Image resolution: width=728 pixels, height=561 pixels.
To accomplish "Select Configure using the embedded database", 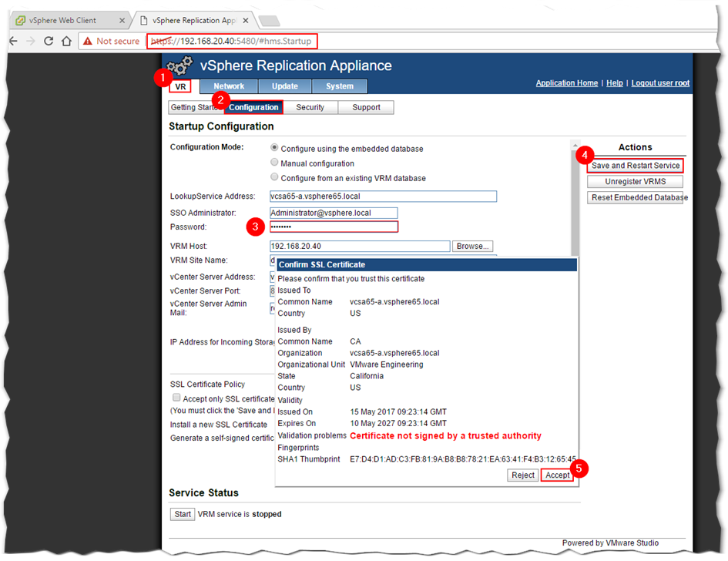I will [274, 148].
